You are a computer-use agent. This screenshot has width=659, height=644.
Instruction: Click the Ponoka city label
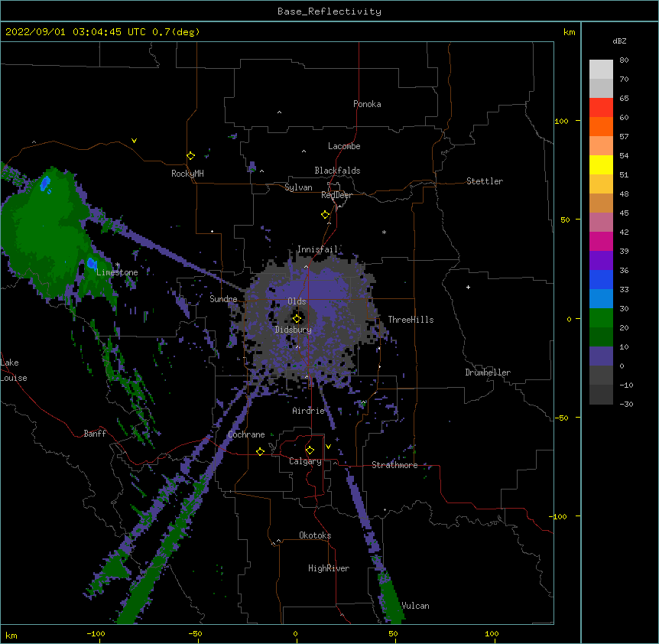(x=367, y=104)
